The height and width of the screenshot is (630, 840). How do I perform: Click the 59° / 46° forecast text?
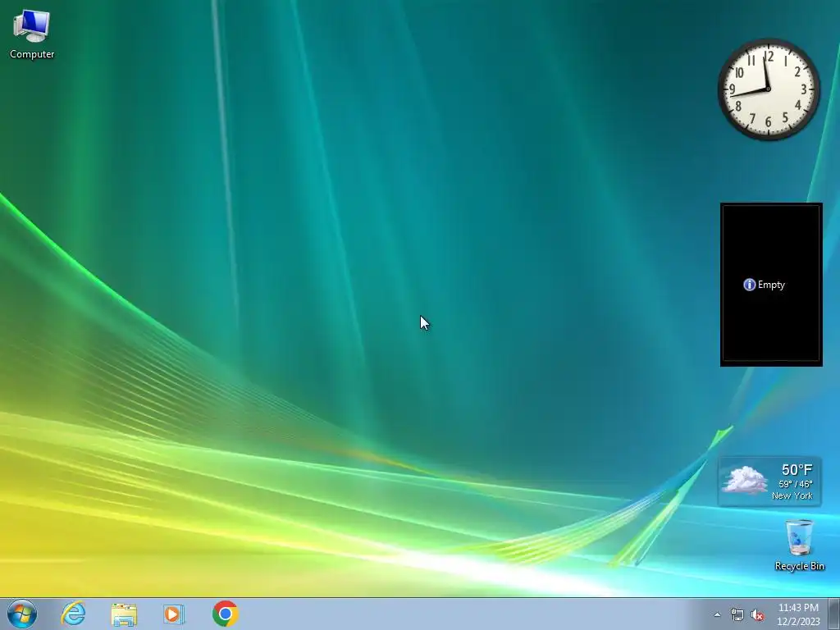[796, 484]
